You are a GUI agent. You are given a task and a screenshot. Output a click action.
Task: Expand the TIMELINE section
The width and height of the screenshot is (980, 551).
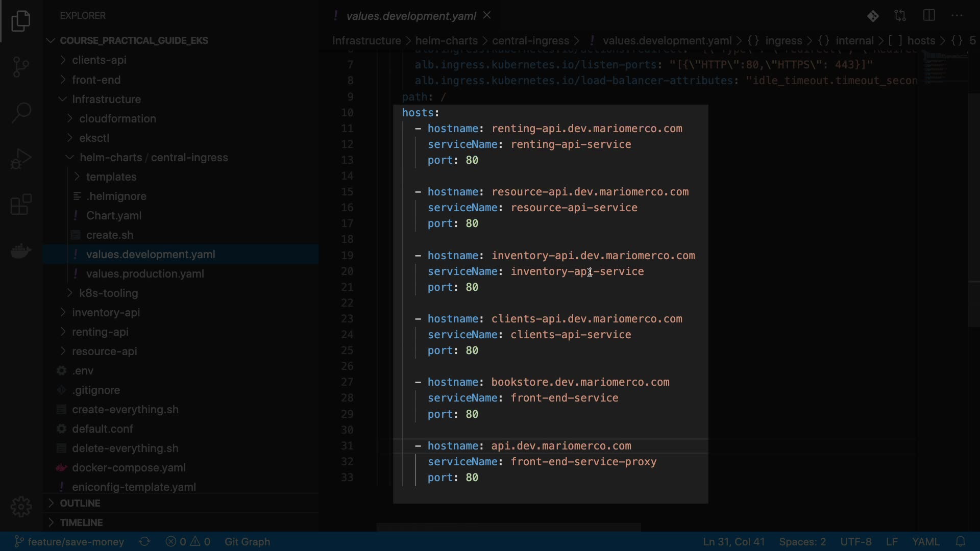pyautogui.click(x=81, y=522)
